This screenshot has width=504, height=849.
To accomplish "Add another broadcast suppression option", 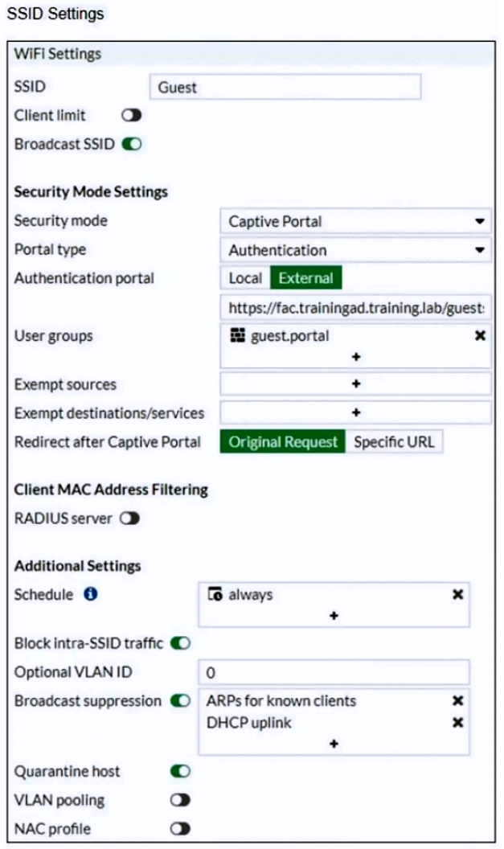I will tap(334, 744).
